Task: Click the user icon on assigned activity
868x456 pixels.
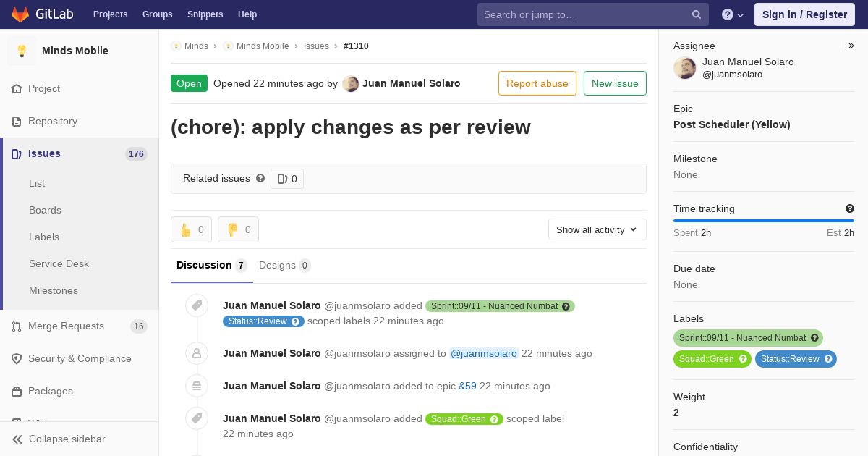Action: pyautogui.click(x=197, y=353)
